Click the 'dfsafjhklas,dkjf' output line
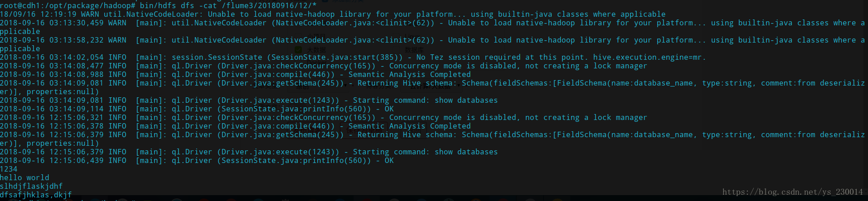The width and height of the screenshot is (868, 201). [36, 195]
